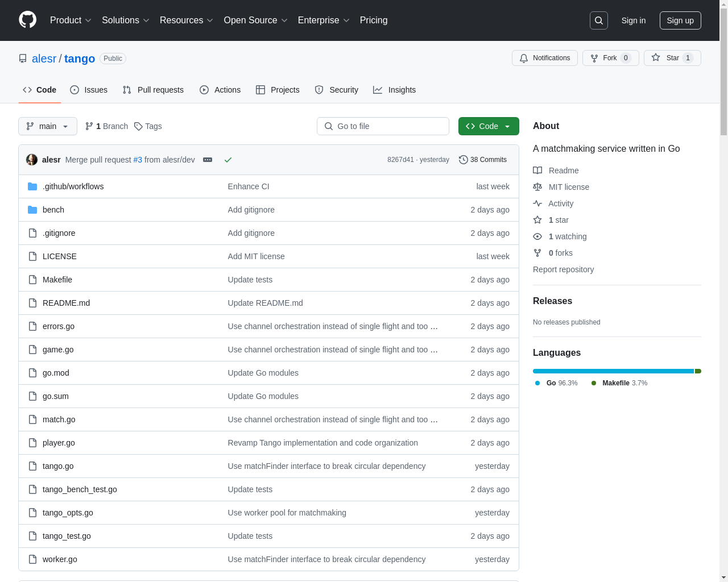
Task: Click the tag icon beside Tags
Action: [138, 126]
